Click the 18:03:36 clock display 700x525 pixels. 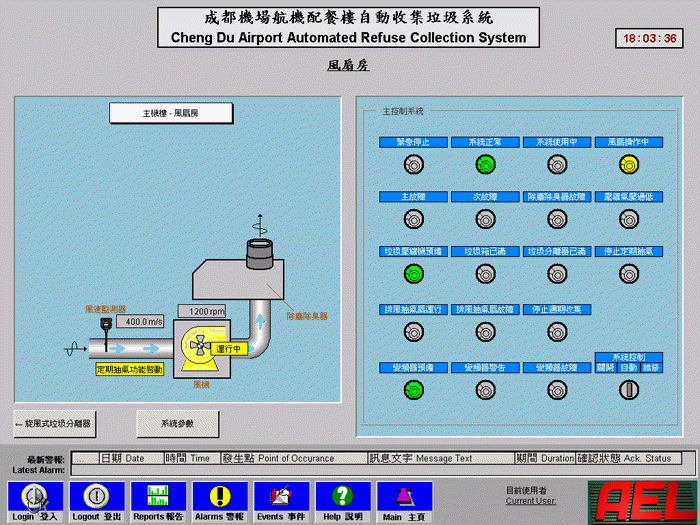(x=650, y=39)
